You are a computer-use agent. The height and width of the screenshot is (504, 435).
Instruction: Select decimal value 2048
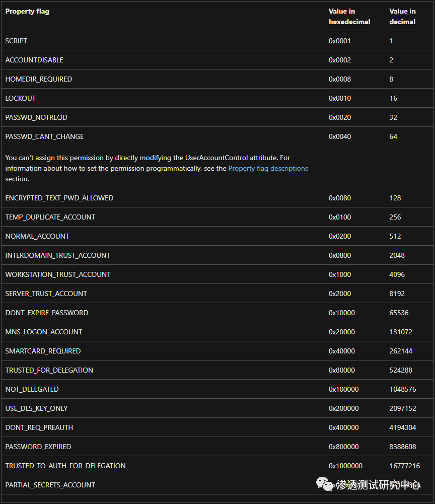point(397,255)
